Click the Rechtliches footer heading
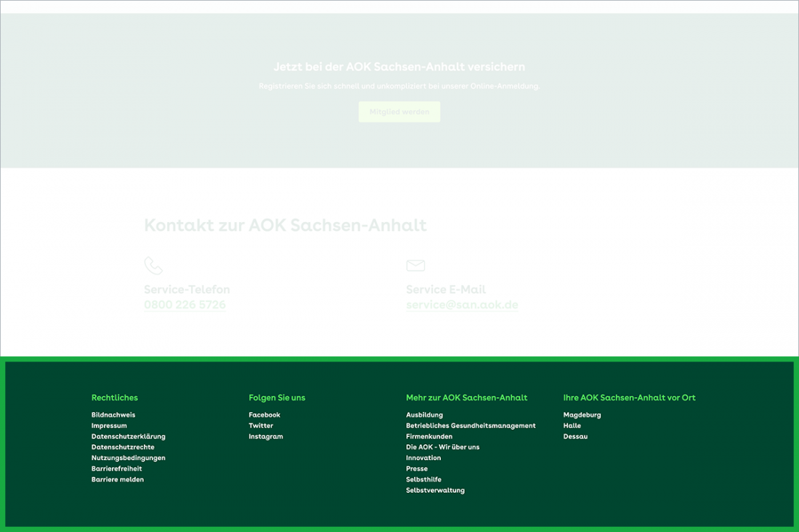Viewport: 799px width, 532px height. pyautogui.click(x=115, y=398)
